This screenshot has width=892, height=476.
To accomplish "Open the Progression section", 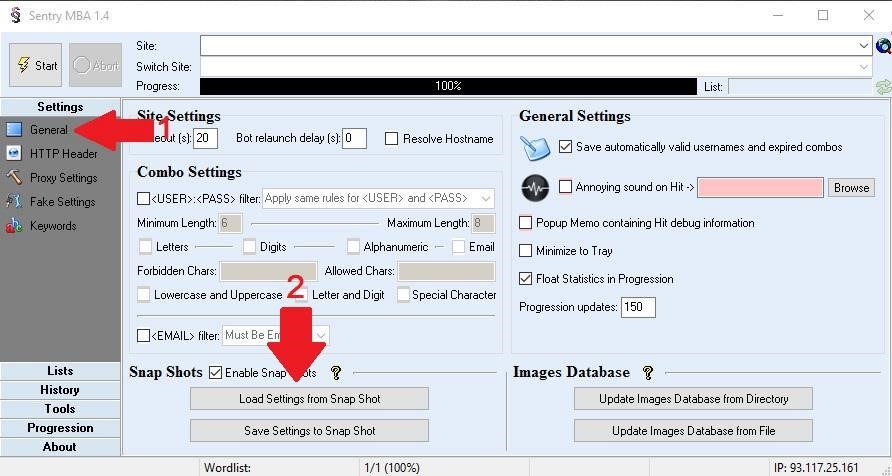I will coord(60,428).
